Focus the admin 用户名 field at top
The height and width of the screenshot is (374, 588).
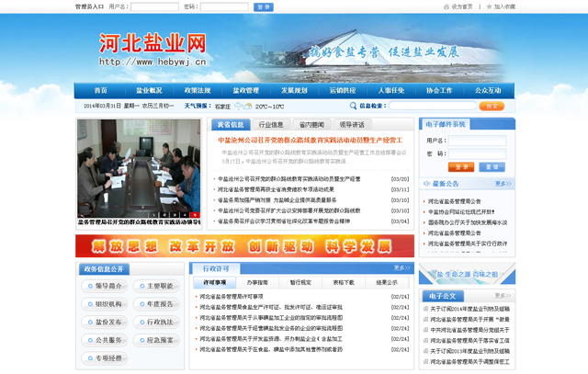point(154,6)
